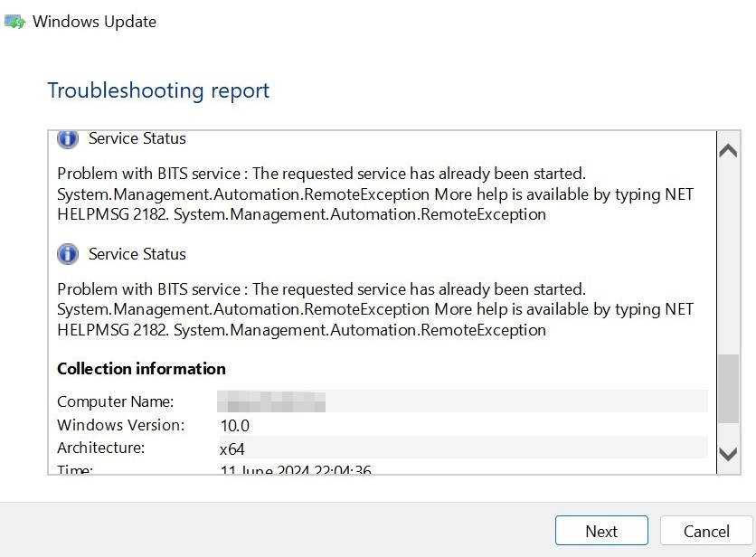The width and height of the screenshot is (756, 557).
Task: Click the blurred computer name value
Action: click(x=271, y=401)
